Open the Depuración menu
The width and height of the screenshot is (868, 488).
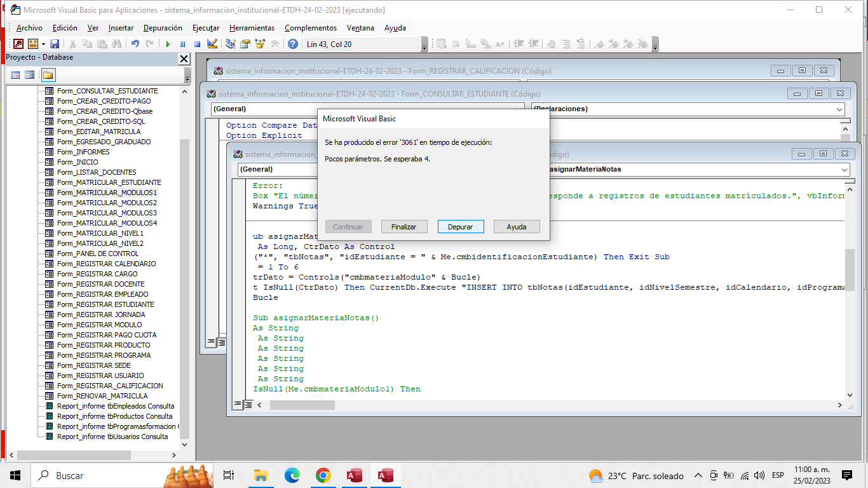(x=163, y=28)
